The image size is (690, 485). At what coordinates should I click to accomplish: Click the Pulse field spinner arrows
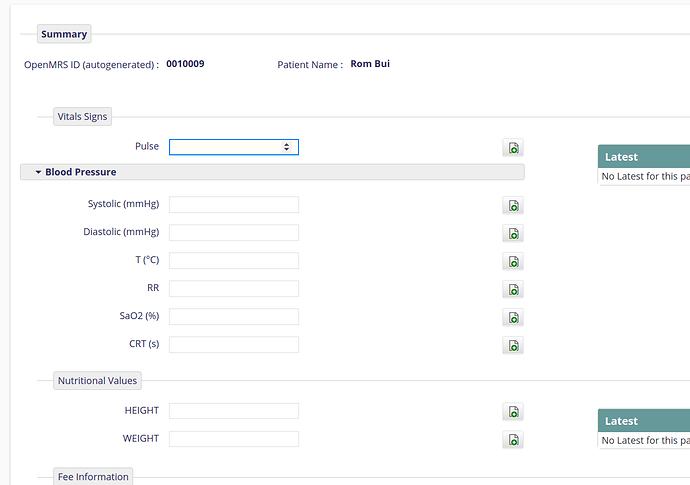[286, 147]
